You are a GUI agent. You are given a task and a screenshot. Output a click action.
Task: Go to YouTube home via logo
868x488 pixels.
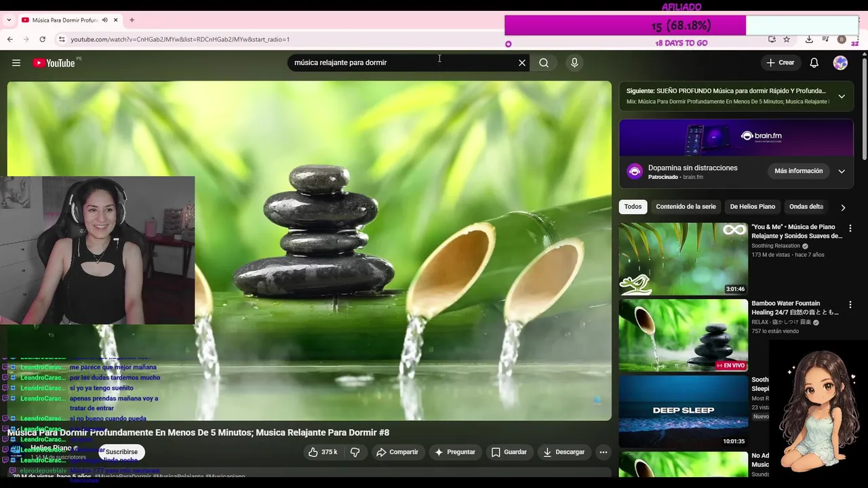point(54,63)
